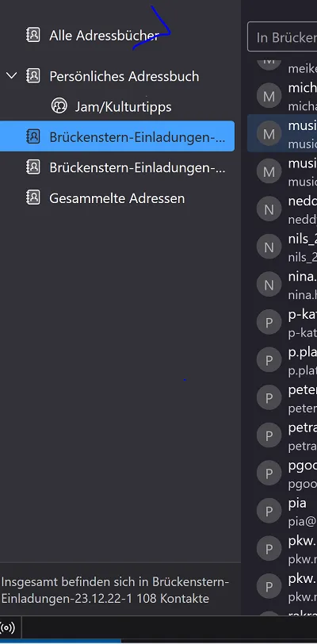Image resolution: width=317 pixels, height=644 pixels.
Task: Click the highlighted Brückenstern-Einladungen book icon
Action: click(x=32, y=136)
